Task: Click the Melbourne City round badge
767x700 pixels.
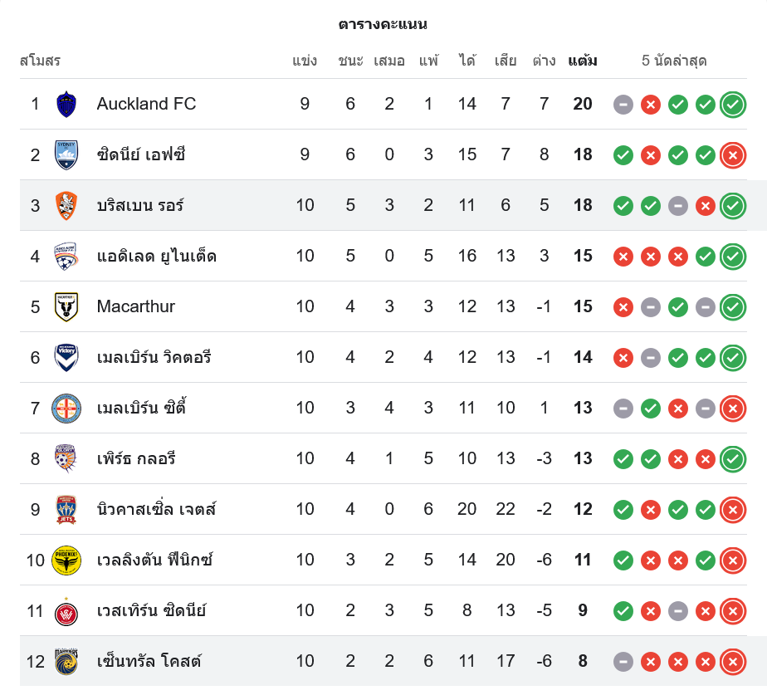Action: click(66, 409)
